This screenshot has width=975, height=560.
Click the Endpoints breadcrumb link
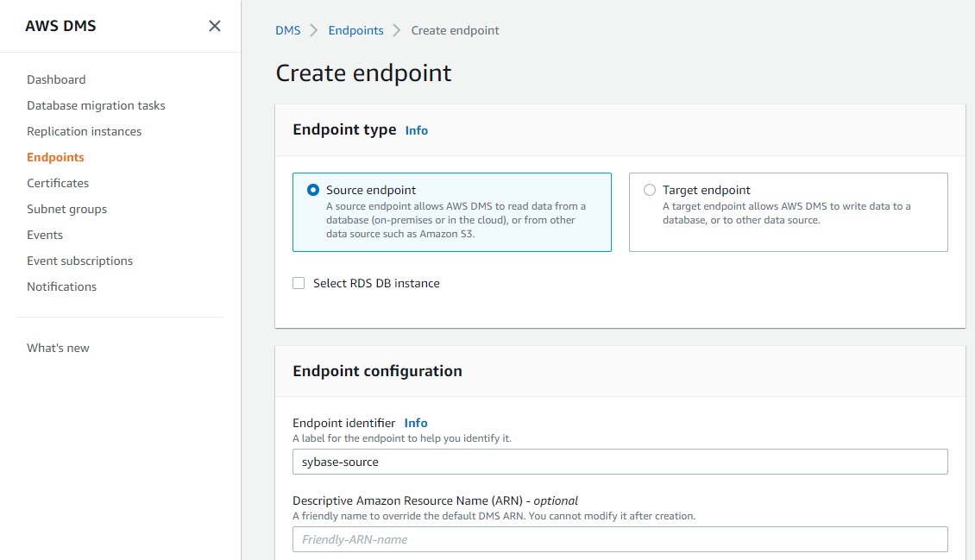[355, 30]
